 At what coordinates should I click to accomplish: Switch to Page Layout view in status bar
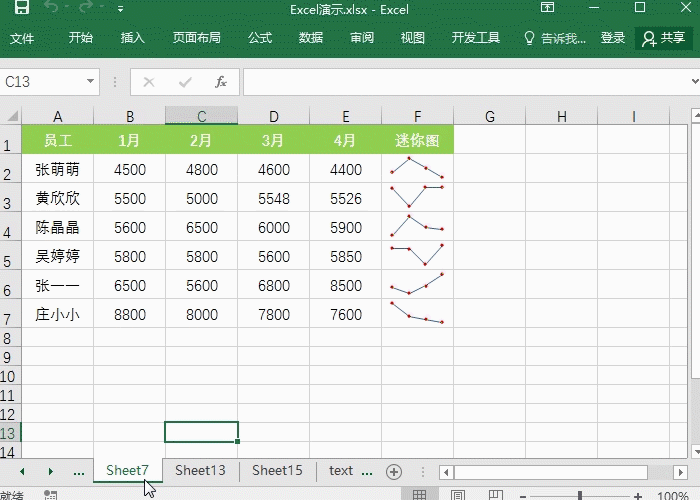click(x=457, y=495)
